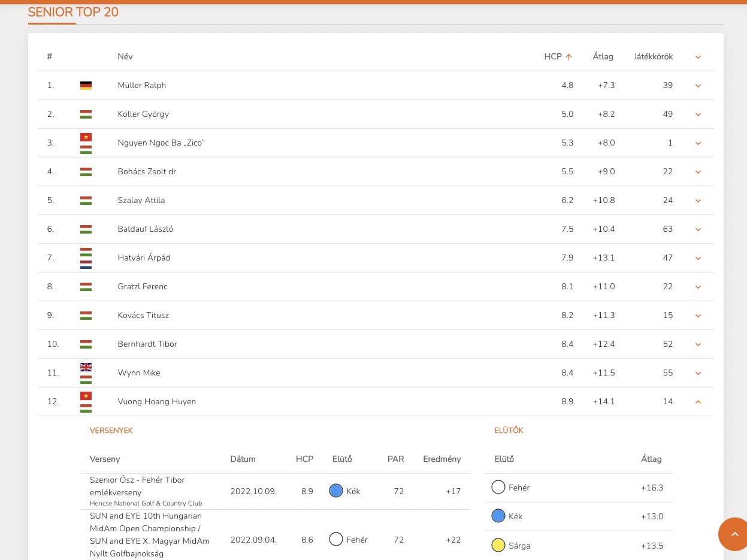Click the Hungarian flag beside Bohács Zsolt dr.

pyautogui.click(x=86, y=172)
